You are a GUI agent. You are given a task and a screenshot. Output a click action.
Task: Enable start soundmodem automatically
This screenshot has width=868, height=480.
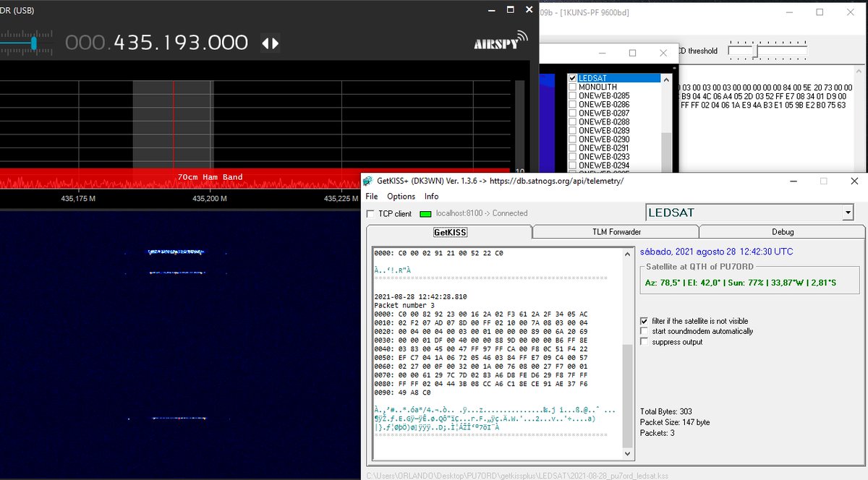645,331
